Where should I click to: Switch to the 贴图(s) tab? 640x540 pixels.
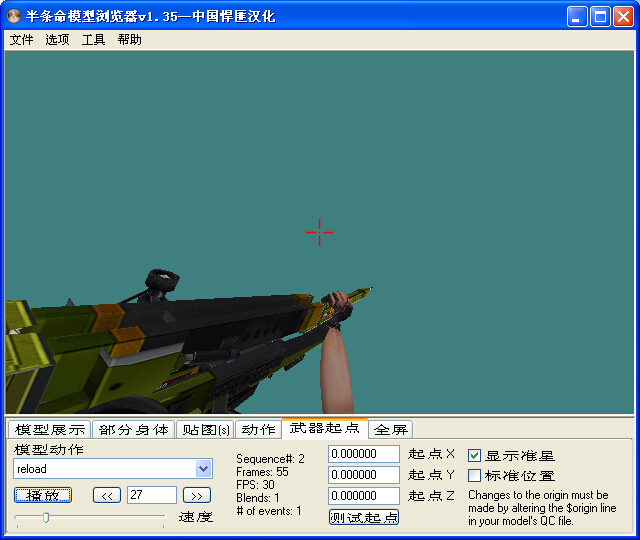205,429
